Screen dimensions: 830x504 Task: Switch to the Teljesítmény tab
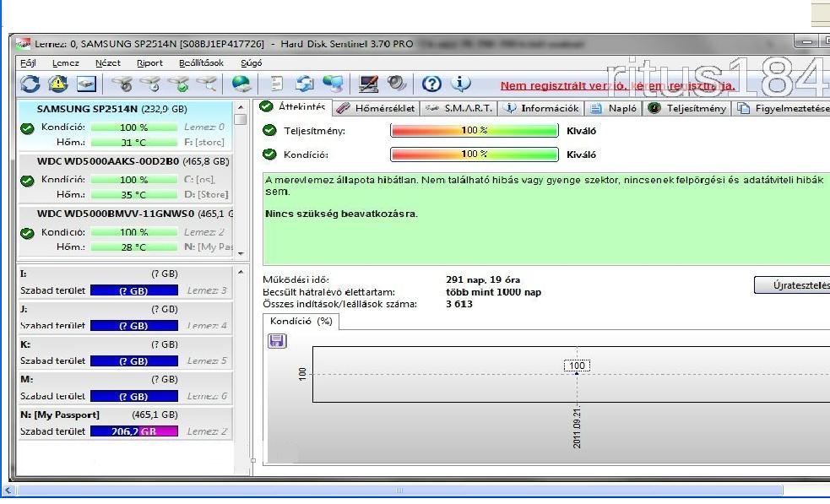tap(687, 108)
